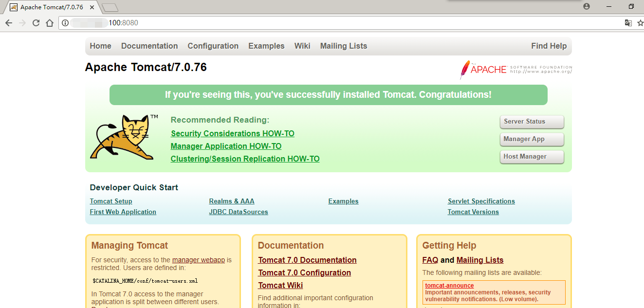
Task: Open Configuration in the navigation bar
Action: [x=213, y=46]
